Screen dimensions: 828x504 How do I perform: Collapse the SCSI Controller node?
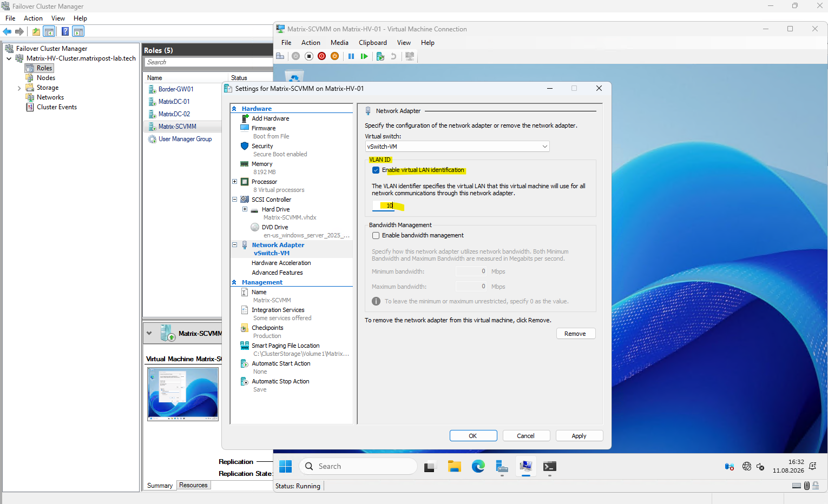tap(234, 200)
